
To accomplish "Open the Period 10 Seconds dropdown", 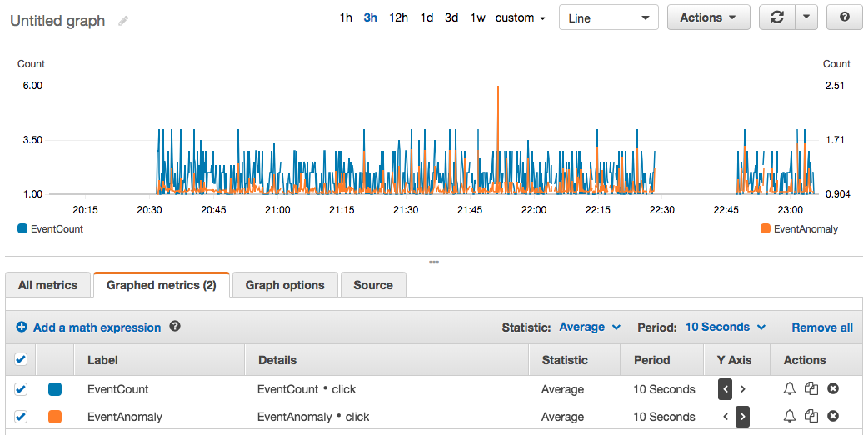I will click(x=726, y=327).
